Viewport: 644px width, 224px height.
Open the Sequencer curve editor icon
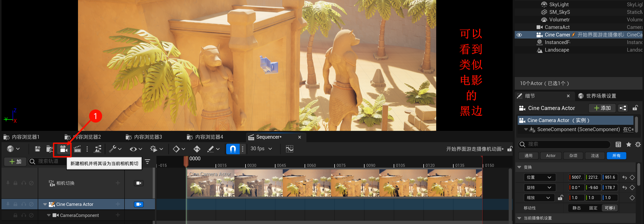point(290,149)
